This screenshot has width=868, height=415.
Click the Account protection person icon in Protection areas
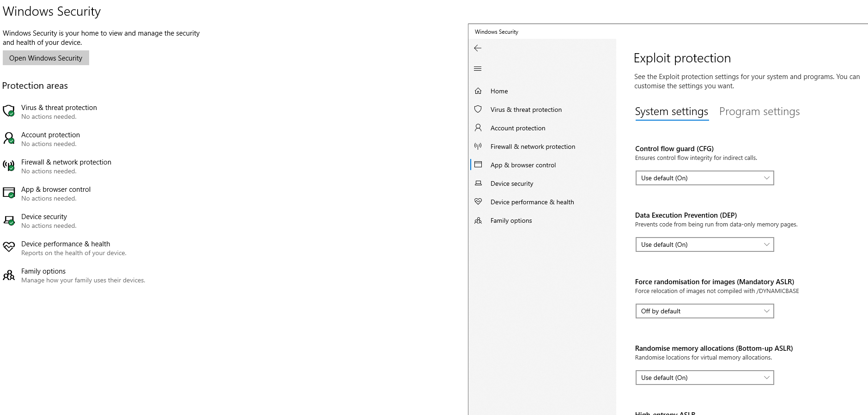tap(9, 138)
